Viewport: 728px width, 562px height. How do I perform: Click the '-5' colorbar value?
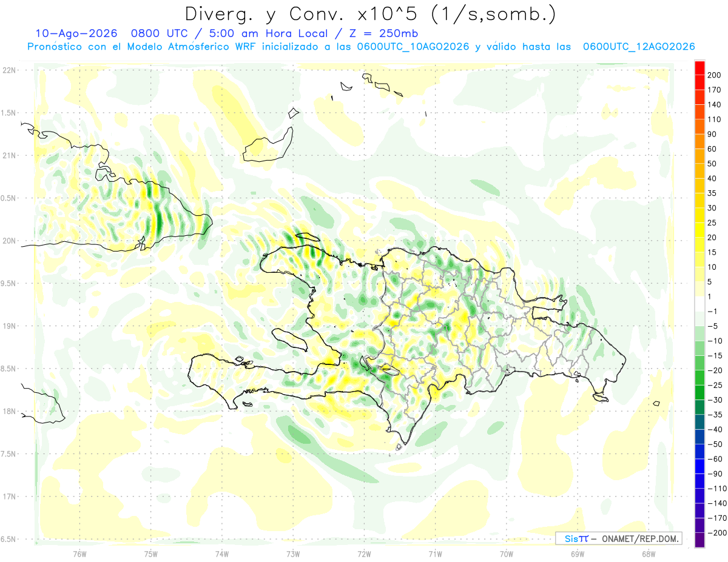(x=713, y=326)
